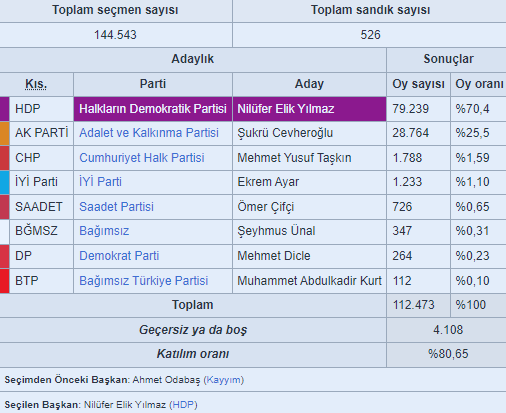Open the Demokrat Parti link
Image resolution: width=506 pixels, height=413 pixels.
(x=119, y=256)
